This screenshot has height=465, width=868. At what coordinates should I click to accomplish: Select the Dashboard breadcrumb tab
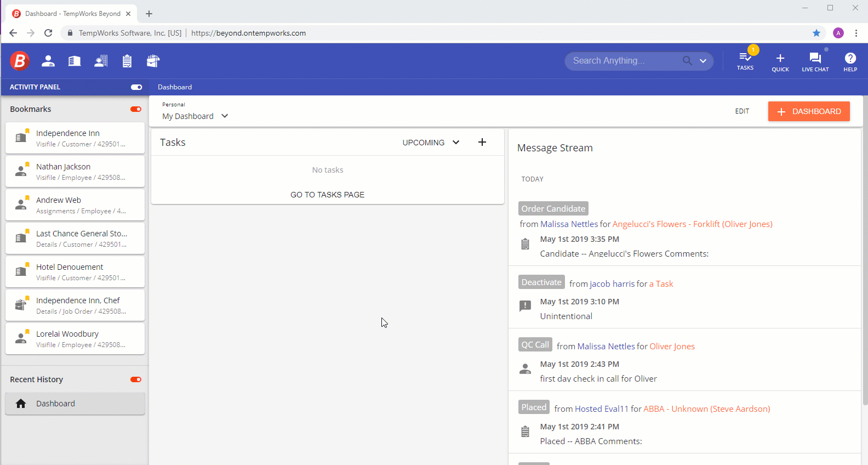pyautogui.click(x=175, y=87)
